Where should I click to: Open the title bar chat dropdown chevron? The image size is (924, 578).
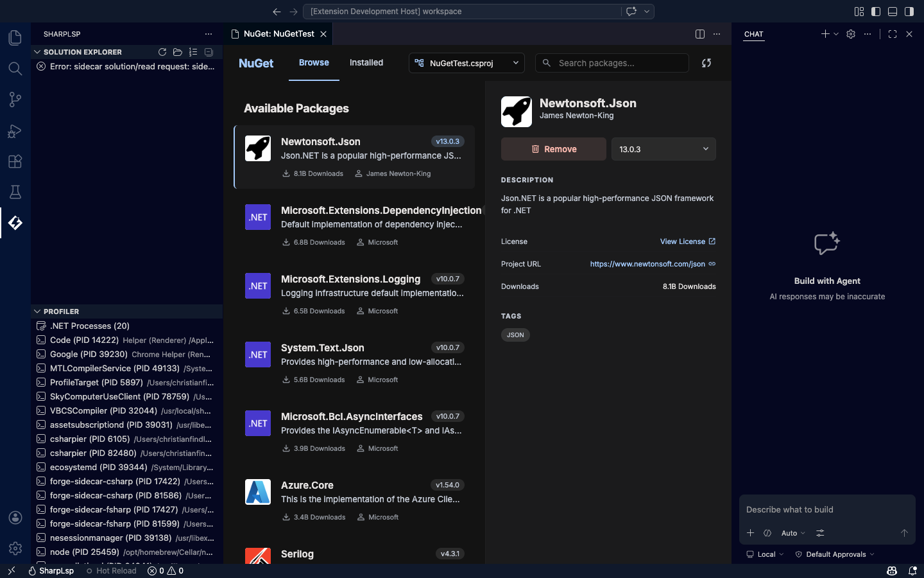pyautogui.click(x=647, y=12)
